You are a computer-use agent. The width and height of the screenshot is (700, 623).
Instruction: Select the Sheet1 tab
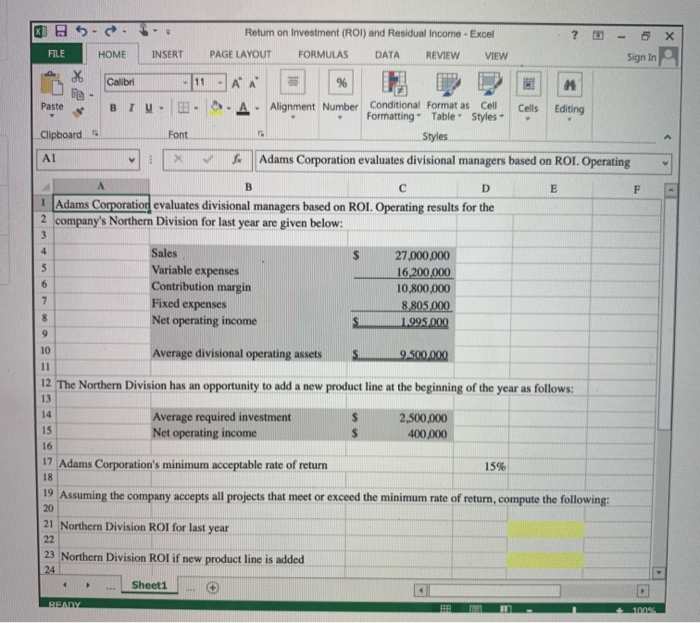(x=149, y=585)
